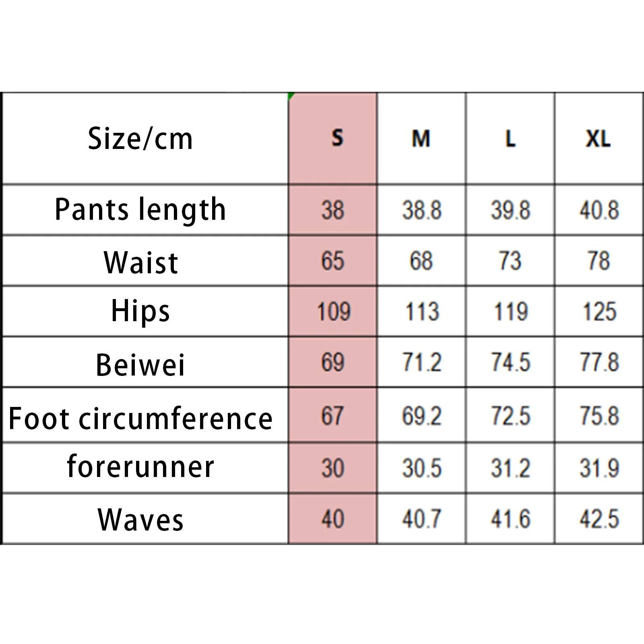Click the Hips row label
The image size is (644, 644).
(x=140, y=312)
